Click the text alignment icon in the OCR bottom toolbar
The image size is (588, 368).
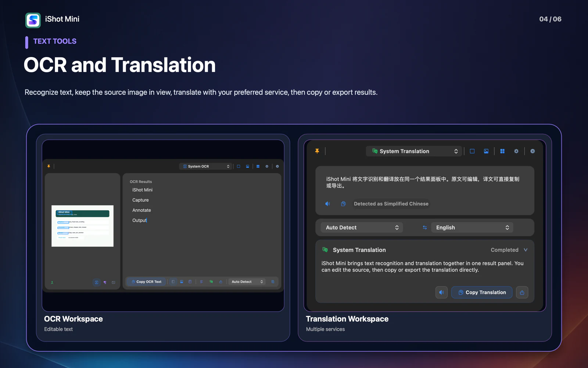[x=201, y=282]
